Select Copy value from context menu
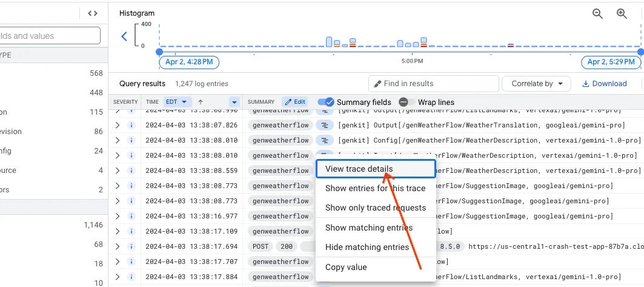 pos(376,267)
